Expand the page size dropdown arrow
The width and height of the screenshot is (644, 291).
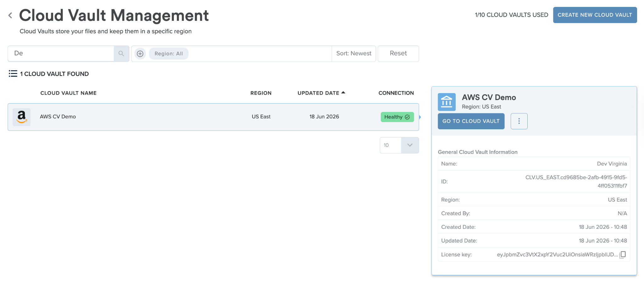(410, 145)
